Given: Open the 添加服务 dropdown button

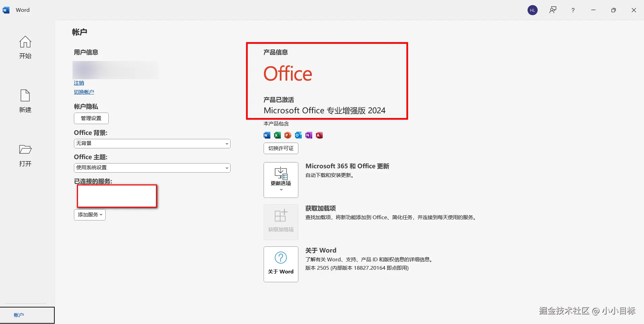Looking at the screenshot, I should (90, 215).
